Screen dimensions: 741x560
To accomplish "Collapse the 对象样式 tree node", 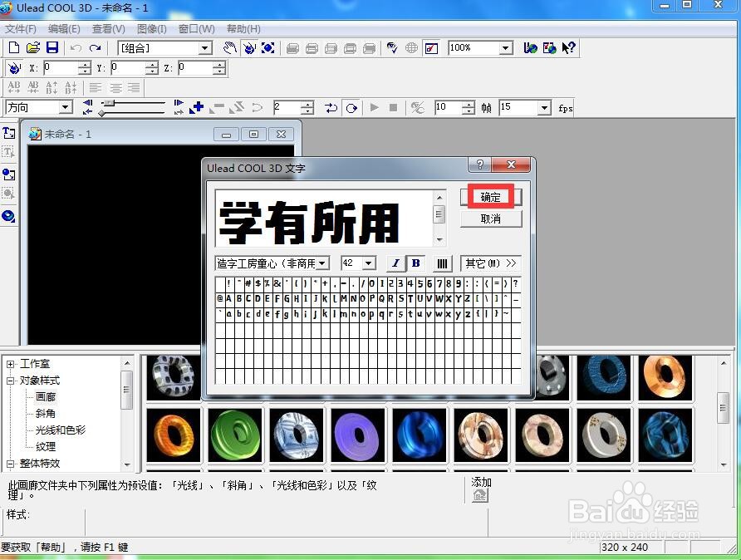I will point(10,381).
